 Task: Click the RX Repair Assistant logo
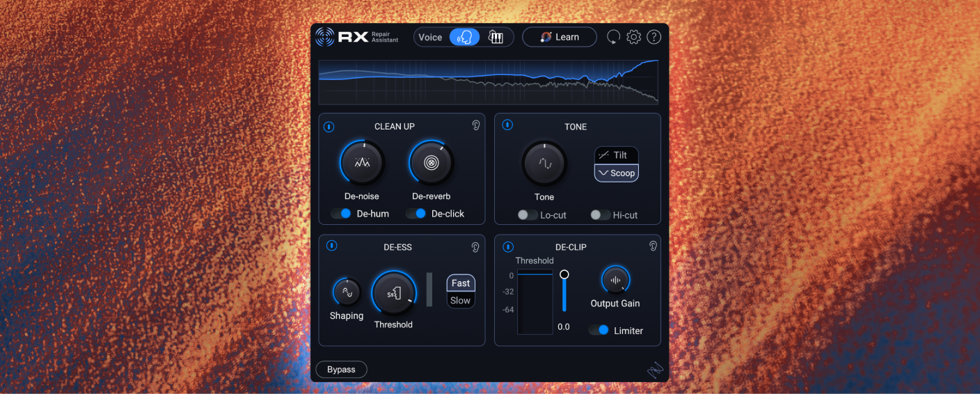coord(357,37)
